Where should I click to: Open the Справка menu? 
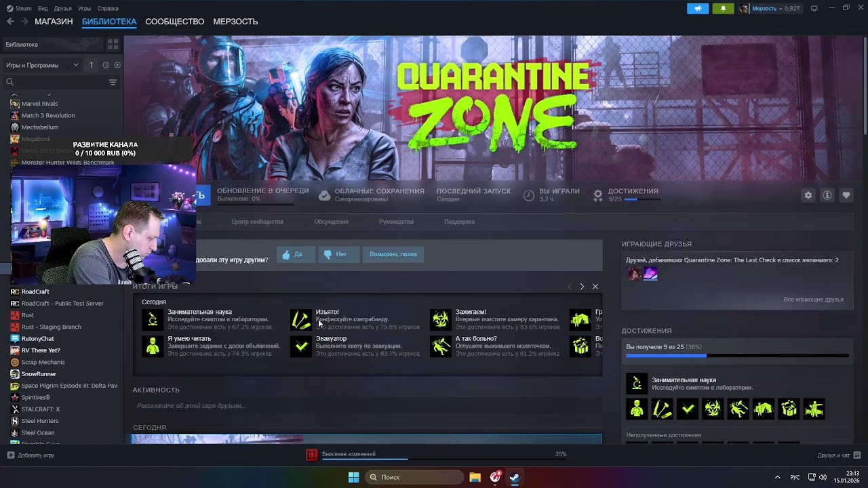click(108, 8)
